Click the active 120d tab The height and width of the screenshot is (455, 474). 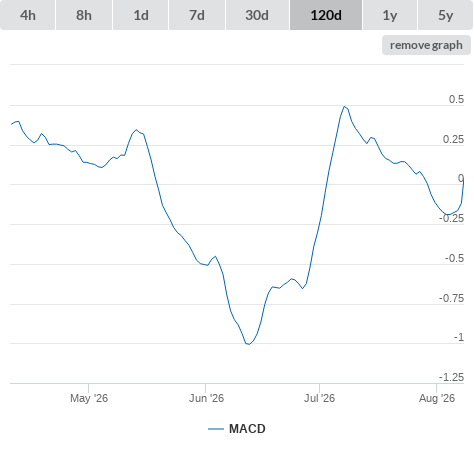[x=326, y=15]
